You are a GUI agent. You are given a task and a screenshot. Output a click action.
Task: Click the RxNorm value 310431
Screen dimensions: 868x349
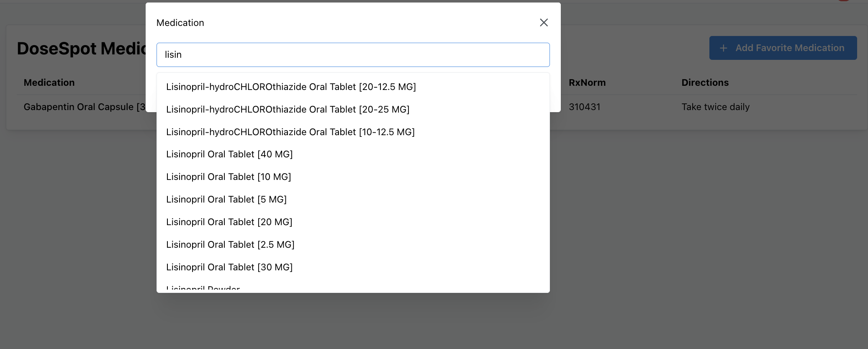coord(584,107)
